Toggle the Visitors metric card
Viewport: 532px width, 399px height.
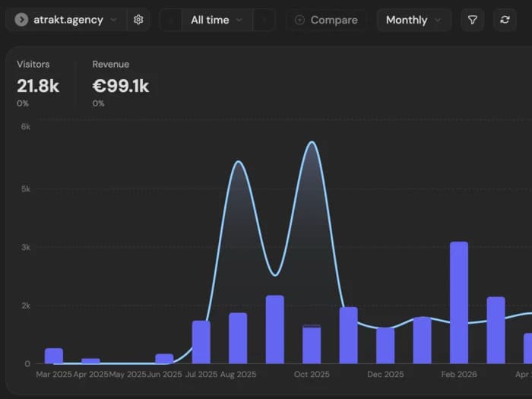click(38, 84)
